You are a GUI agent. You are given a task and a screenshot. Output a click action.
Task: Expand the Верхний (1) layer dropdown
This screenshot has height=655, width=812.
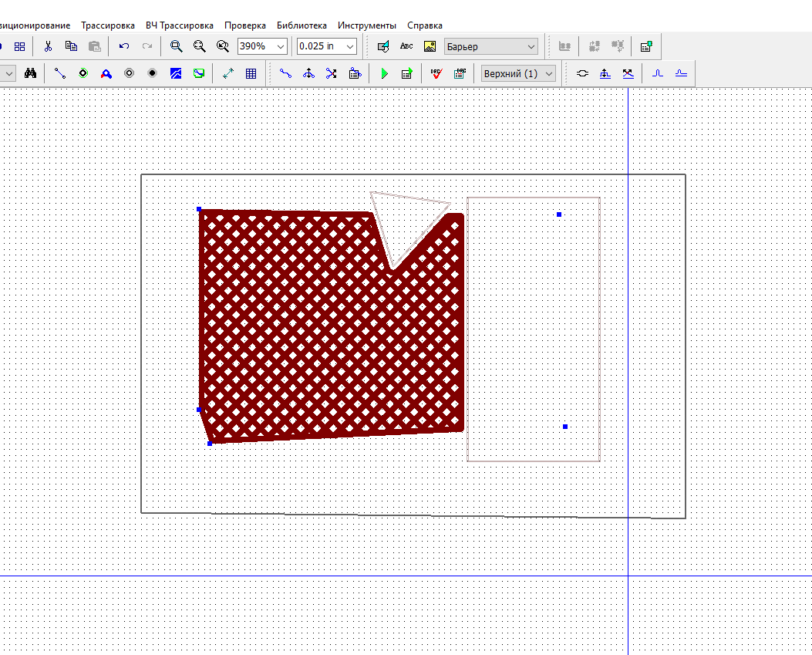pyautogui.click(x=548, y=74)
